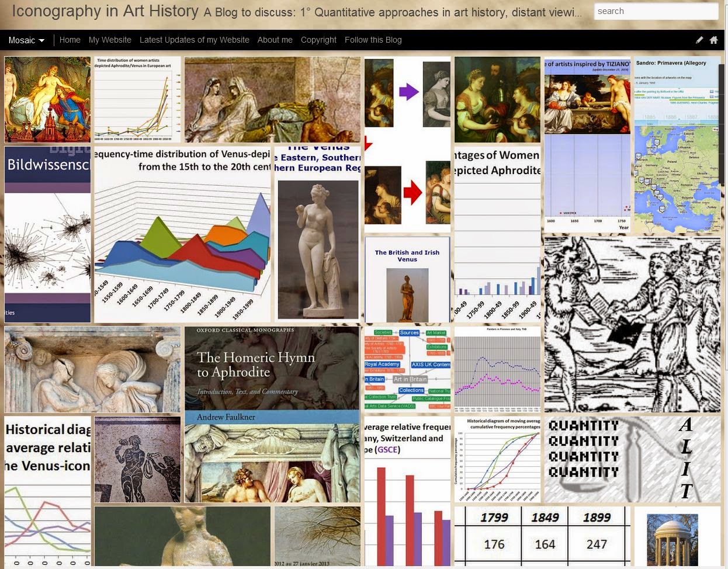Open the Copyright page

click(x=318, y=40)
